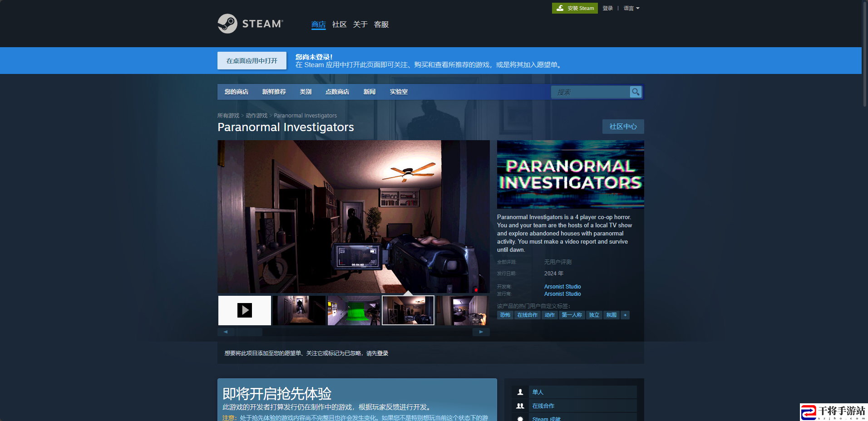Open the 客服 support page
Image resolution: width=868 pixels, height=421 pixels.
point(381,24)
